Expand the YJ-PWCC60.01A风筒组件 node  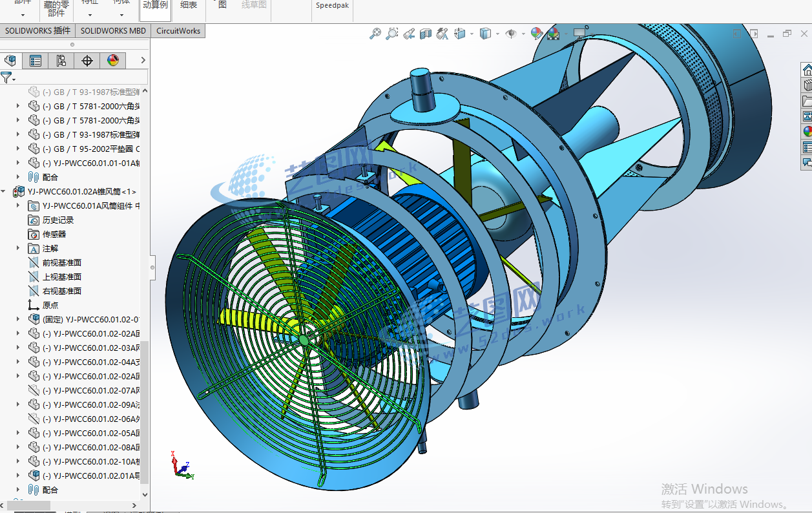(19, 205)
